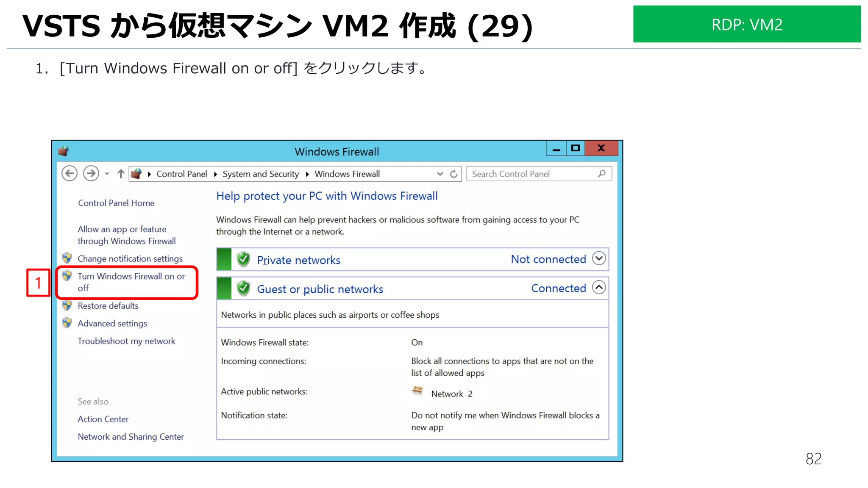Click the Forward navigation arrow
868x488 pixels.
[91, 174]
